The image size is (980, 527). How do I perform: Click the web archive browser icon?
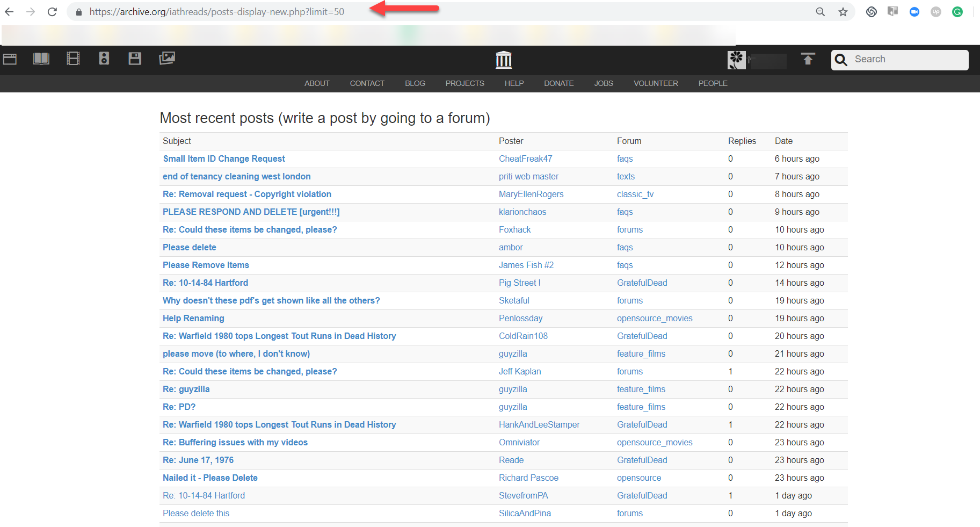[x=10, y=59]
